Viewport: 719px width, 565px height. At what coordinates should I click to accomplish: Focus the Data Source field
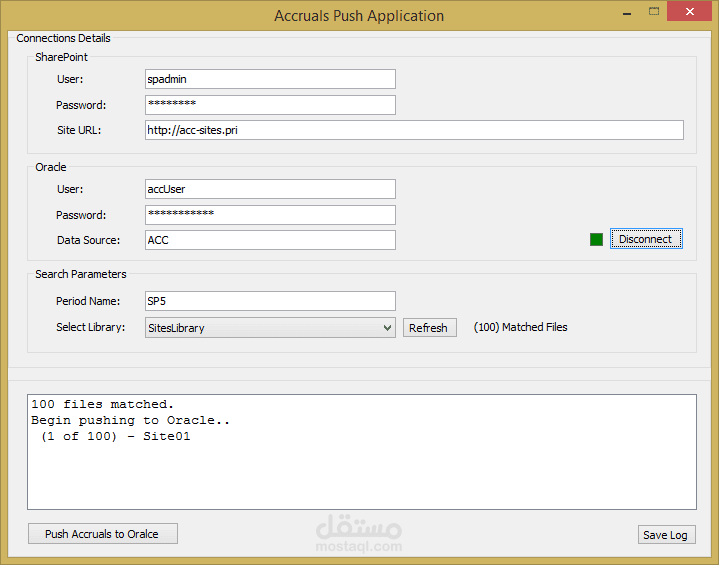pos(270,240)
